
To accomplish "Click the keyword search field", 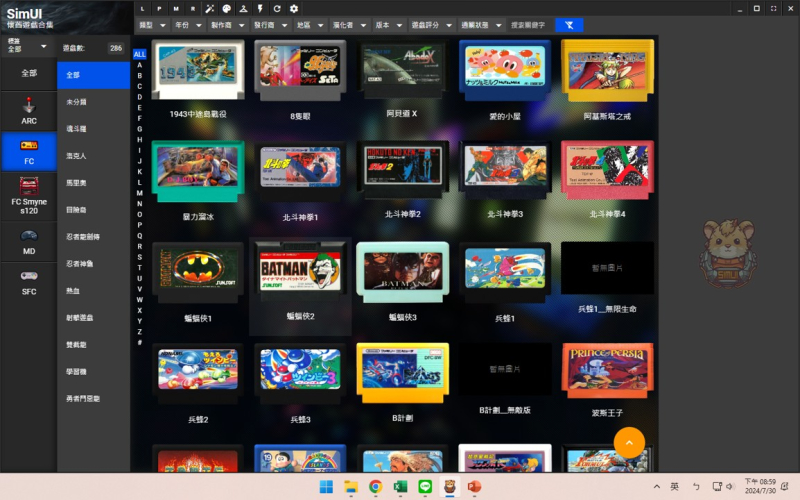I will coord(530,25).
